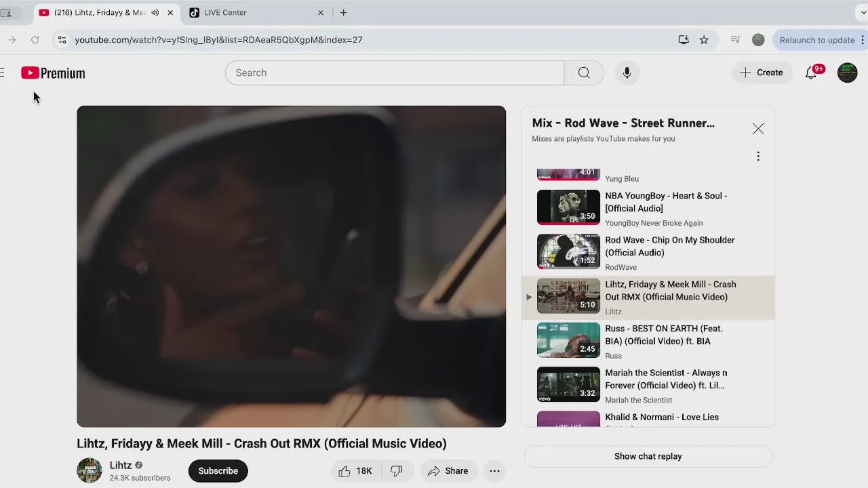The image size is (868, 488).
Task: Subscribe to the Lihtz channel
Action: click(x=218, y=471)
